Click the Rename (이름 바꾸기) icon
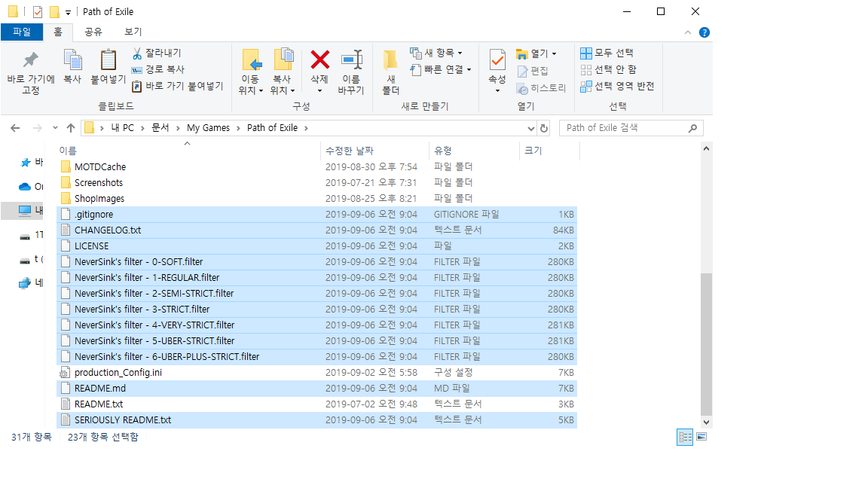 pyautogui.click(x=352, y=59)
